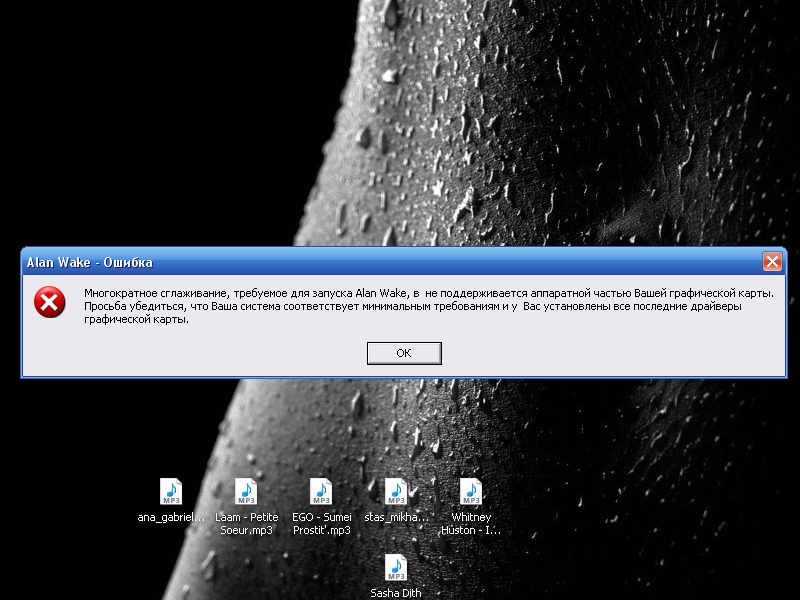
Task: Select the Whitney Huston MP3 file icon
Action: pos(471,491)
